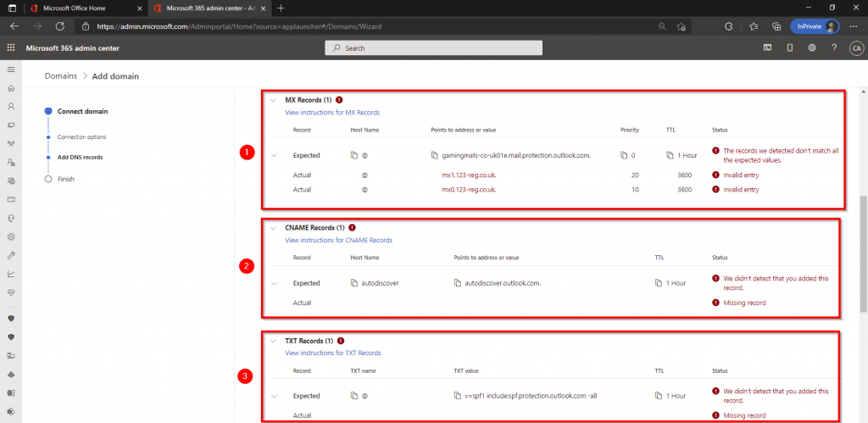Open Setup wrench icon in the sidebar

point(10,255)
